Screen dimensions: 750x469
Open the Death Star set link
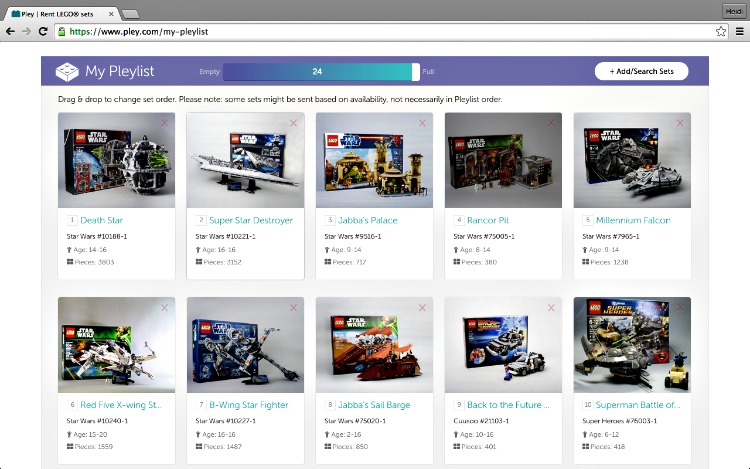(101, 220)
